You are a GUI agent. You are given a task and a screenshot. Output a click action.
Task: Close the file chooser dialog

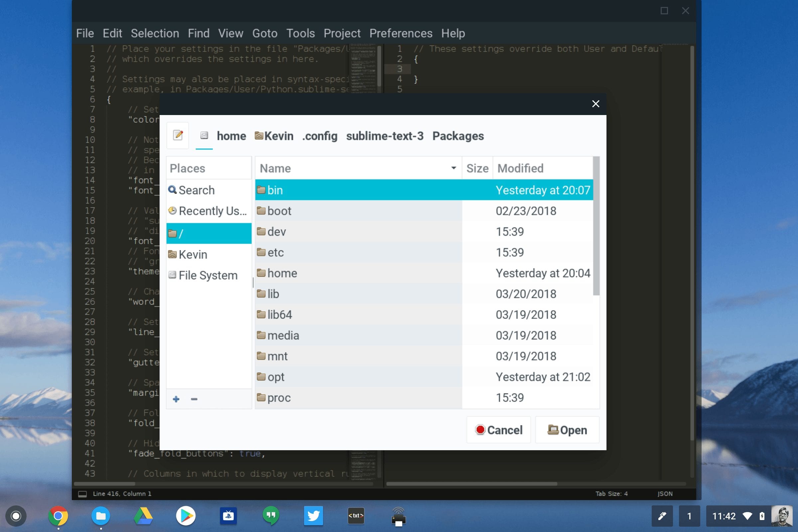tap(596, 104)
